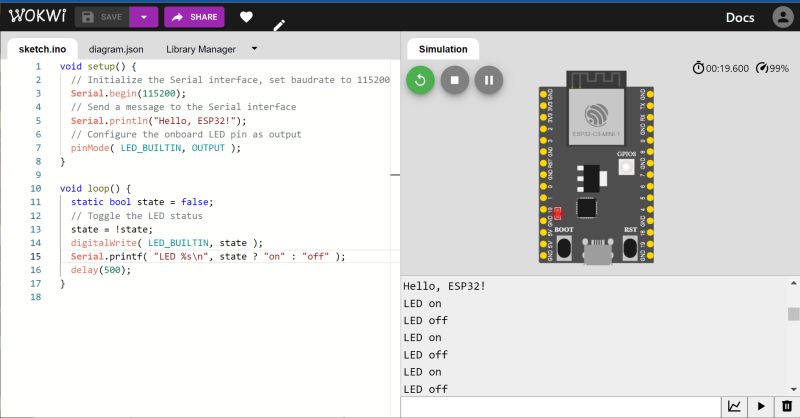Image resolution: width=800 pixels, height=418 pixels.
Task: Switch to the diagram.json tab
Action: [116, 49]
